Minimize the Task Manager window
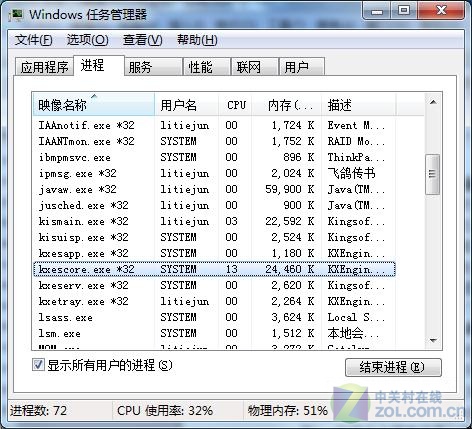Viewport: 472px width, 429px height. click(x=377, y=11)
